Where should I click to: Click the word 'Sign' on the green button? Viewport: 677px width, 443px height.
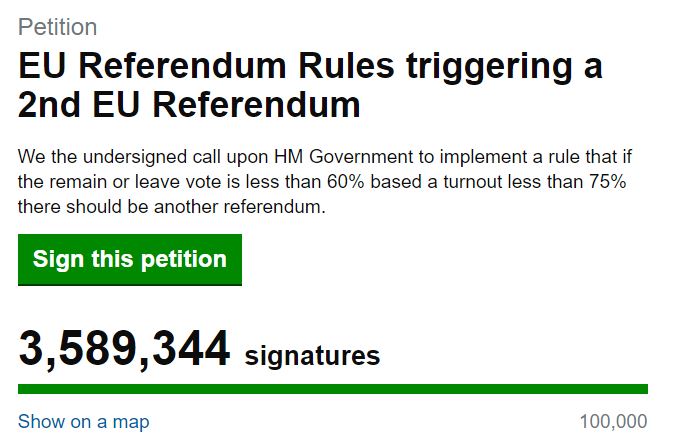[55, 260]
